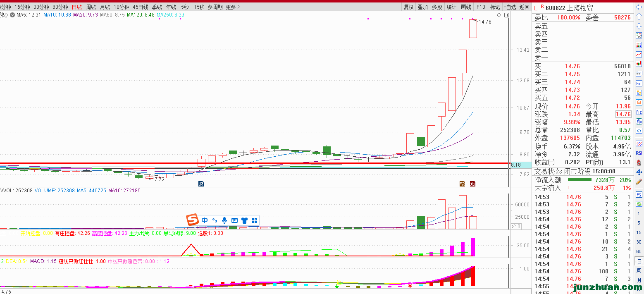Toggle Sogou Chinese/English input mode
This screenshot has height=294, width=644.
(205, 220)
